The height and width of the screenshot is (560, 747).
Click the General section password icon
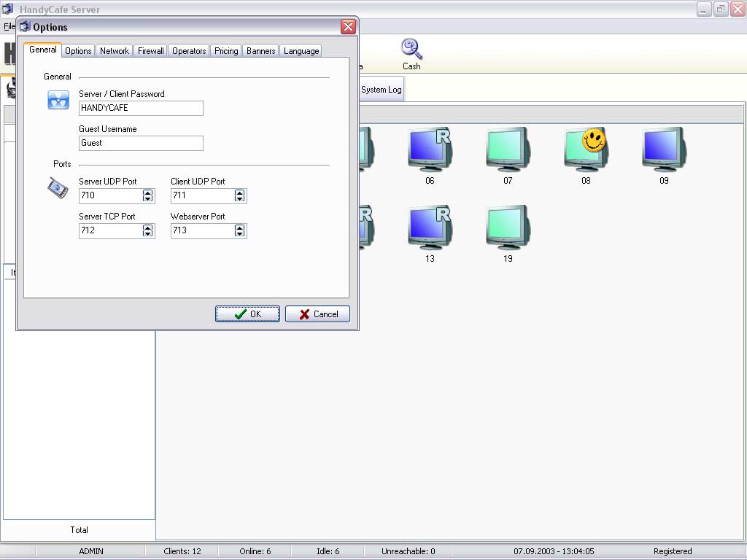[x=58, y=100]
